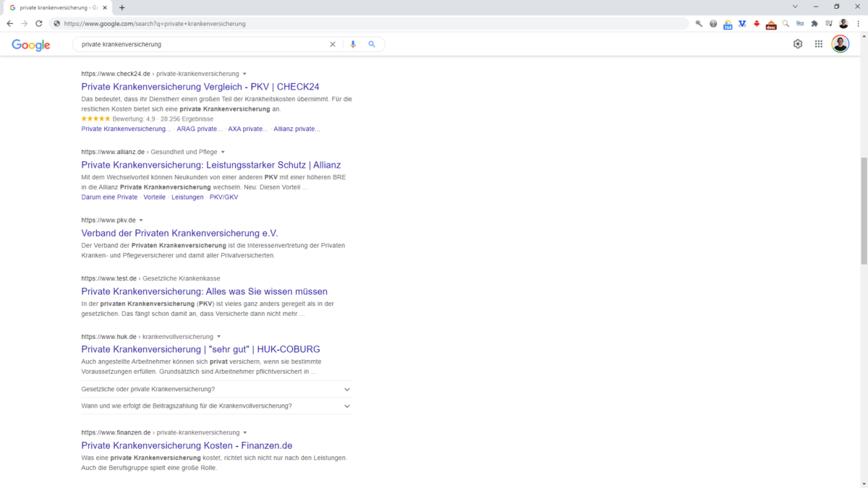Open the media control playlist icon
Screen dimensions: 868x488
coord(829,24)
